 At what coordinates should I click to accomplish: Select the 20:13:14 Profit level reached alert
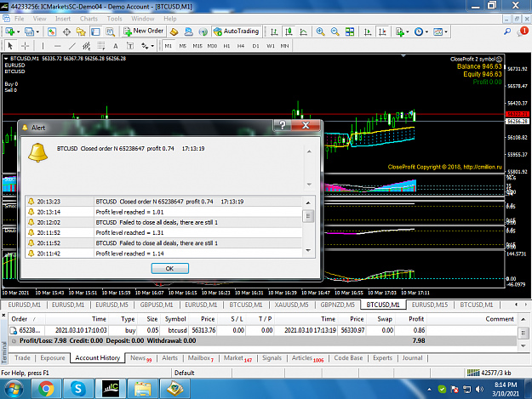coord(163,212)
